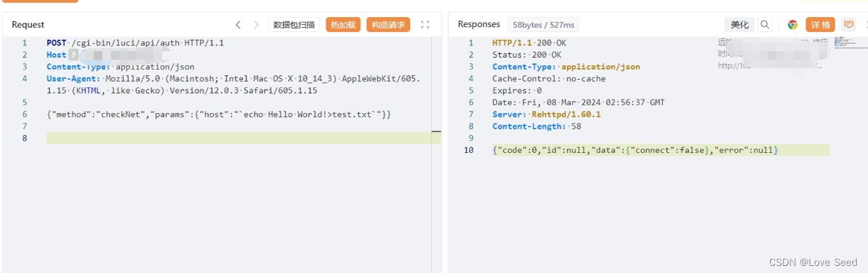Click the POST request line in editor

click(135, 43)
